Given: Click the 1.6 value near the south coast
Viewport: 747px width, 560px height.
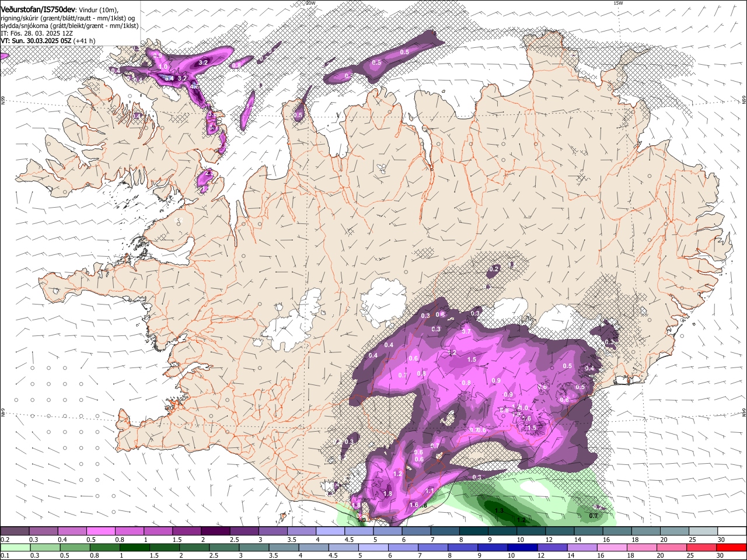Looking at the screenshot, I should [414, 505].
